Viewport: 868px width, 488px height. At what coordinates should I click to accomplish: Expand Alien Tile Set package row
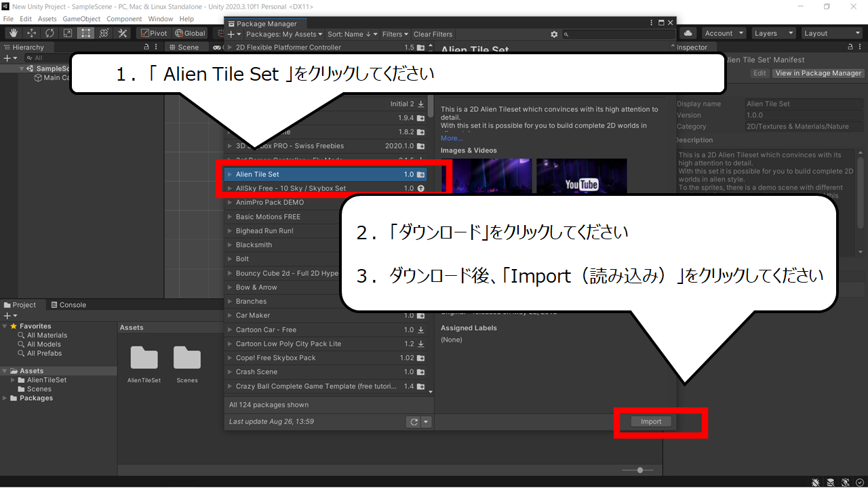(x=230, y=174)
